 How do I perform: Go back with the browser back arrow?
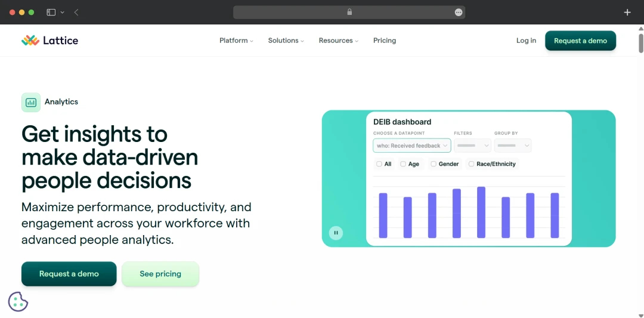(x=76, y=13)
